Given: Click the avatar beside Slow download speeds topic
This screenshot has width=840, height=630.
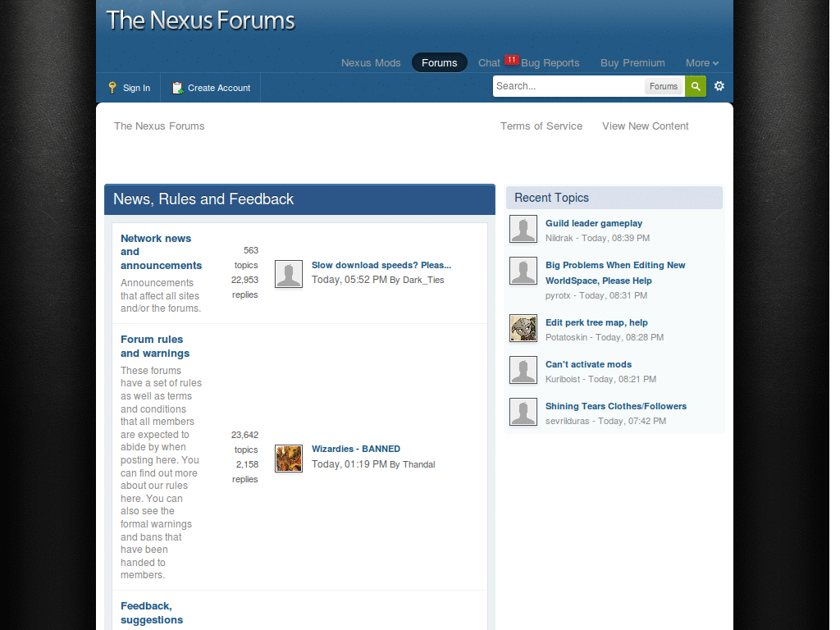Looking at the screenshot, I should (x=288, y=273).
